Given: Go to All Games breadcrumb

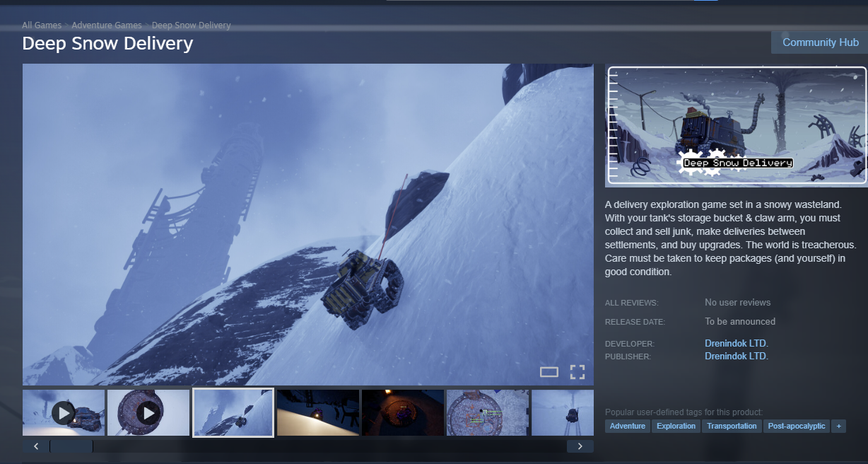Looking at the screenshot, I should (42, 25).
